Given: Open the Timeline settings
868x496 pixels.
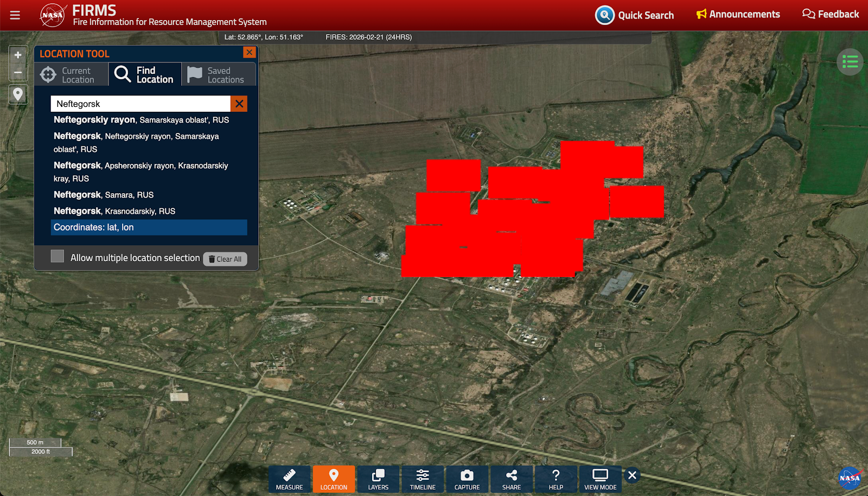Looking at the screenshot, I should pyautogui.click(x=423, y=479).
